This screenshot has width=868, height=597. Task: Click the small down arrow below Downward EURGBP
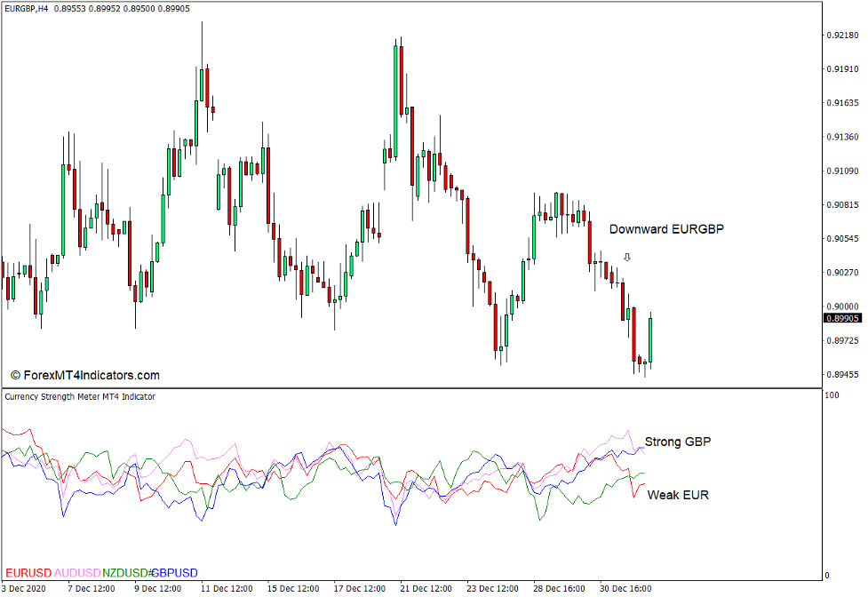[x=627, y=257]
